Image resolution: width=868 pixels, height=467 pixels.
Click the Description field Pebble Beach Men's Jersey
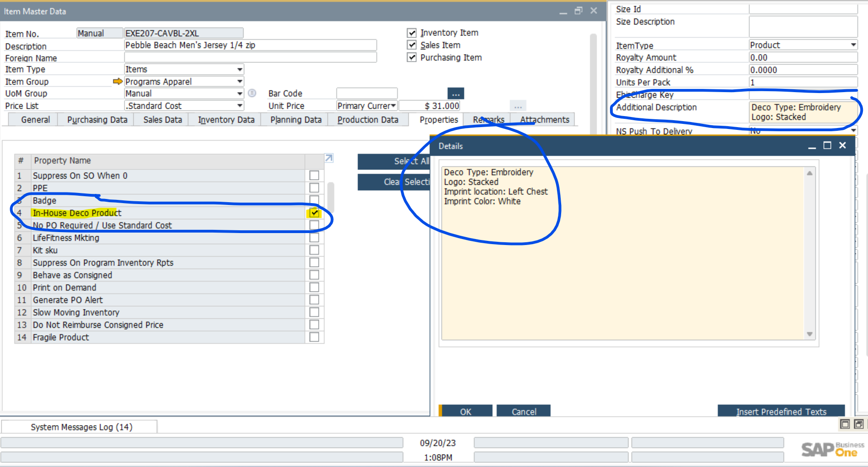[x=250, y=45]
